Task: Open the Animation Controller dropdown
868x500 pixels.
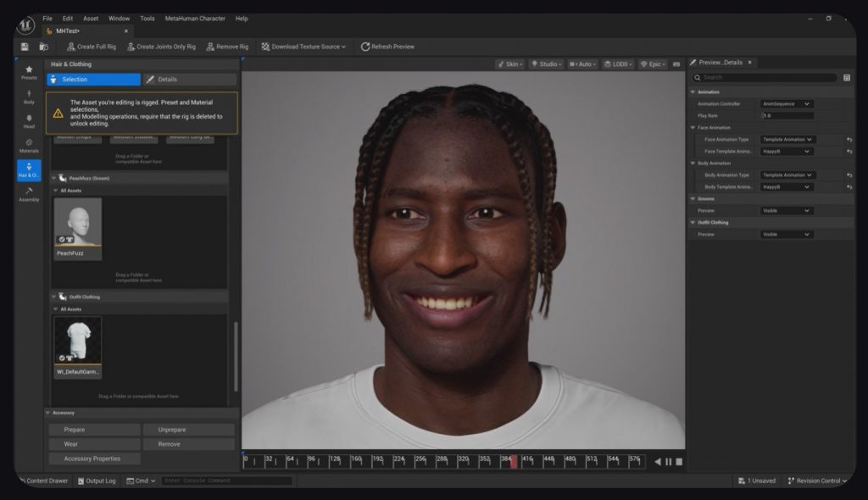Action: pyautogui.click(x=787, y=104)
